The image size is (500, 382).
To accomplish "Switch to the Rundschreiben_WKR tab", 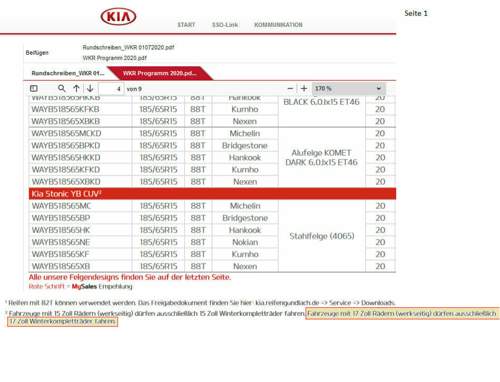I will 68,73.
